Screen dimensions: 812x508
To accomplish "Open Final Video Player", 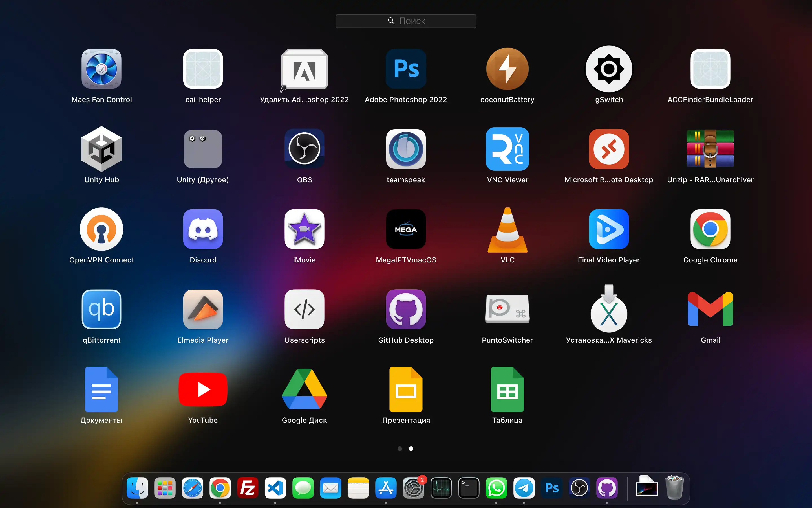I will (609, 229).
